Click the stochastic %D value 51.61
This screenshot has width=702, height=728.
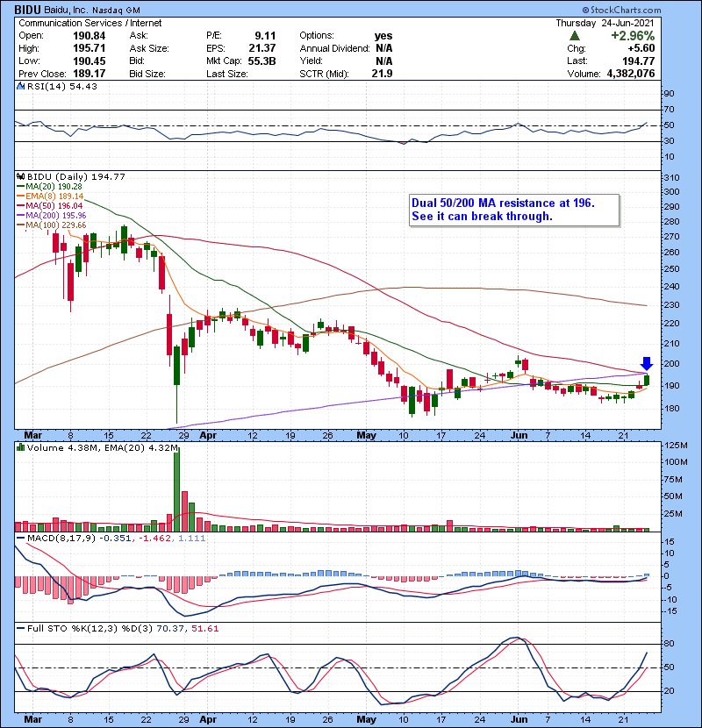[204, 628]
